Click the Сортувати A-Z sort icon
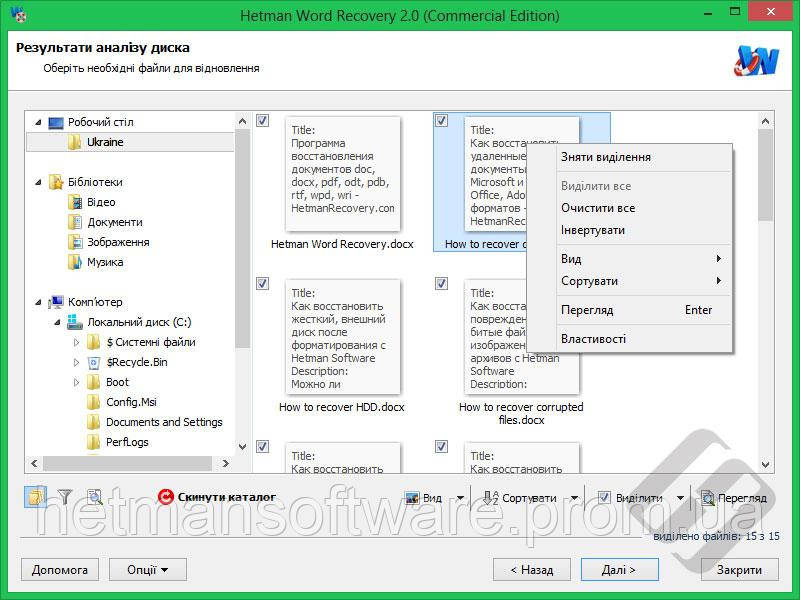Screen dimensions: 800x600 click(x=490, y=498)
